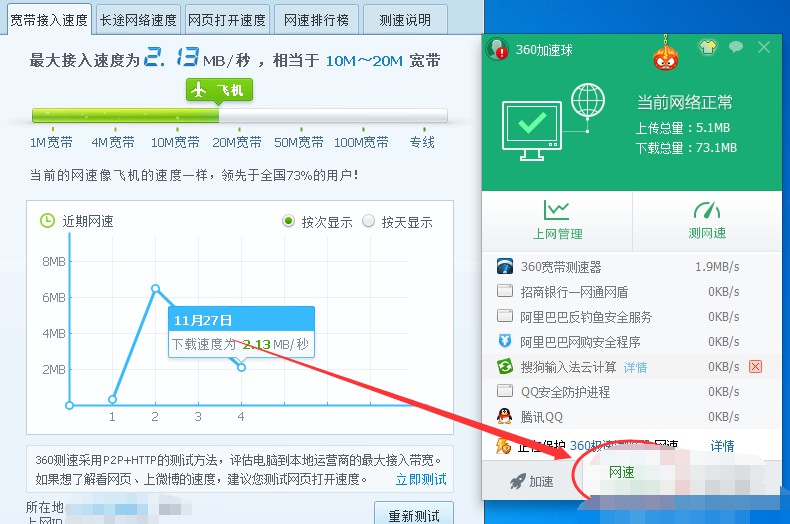790x524 pixels.
Task: Open the 测速说明 tab
Action: (x=405, y=19)
